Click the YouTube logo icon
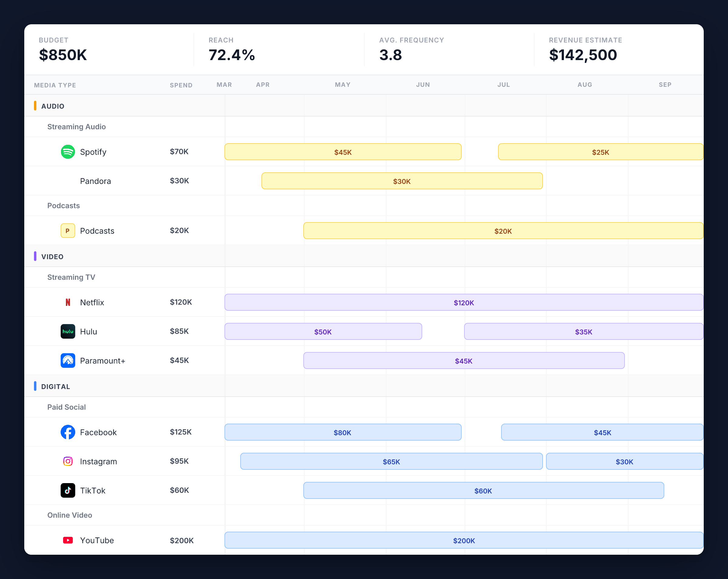The height and width of the screenshot is (579, 728). point(68,540)
